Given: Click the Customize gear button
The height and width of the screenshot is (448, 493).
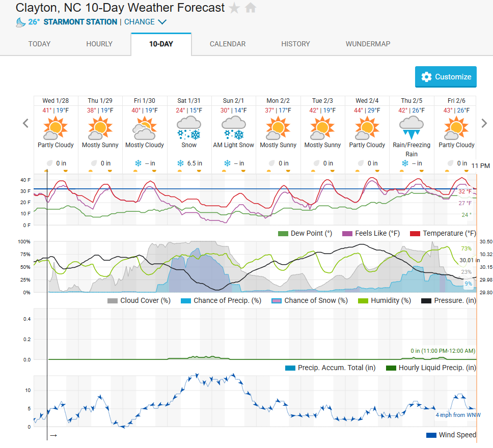Looking at the screenshot, I should pos(446,77).
